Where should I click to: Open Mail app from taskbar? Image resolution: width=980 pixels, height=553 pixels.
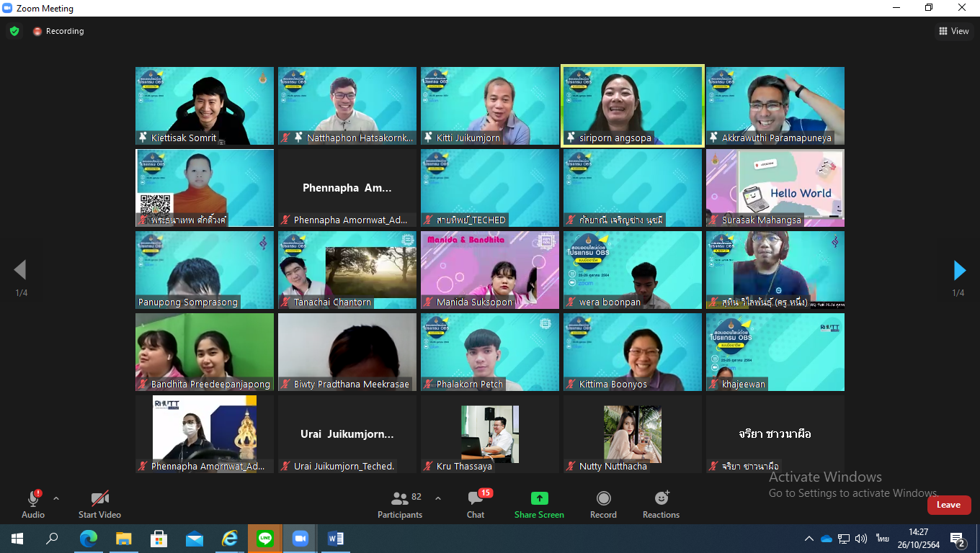pos(195,539)
